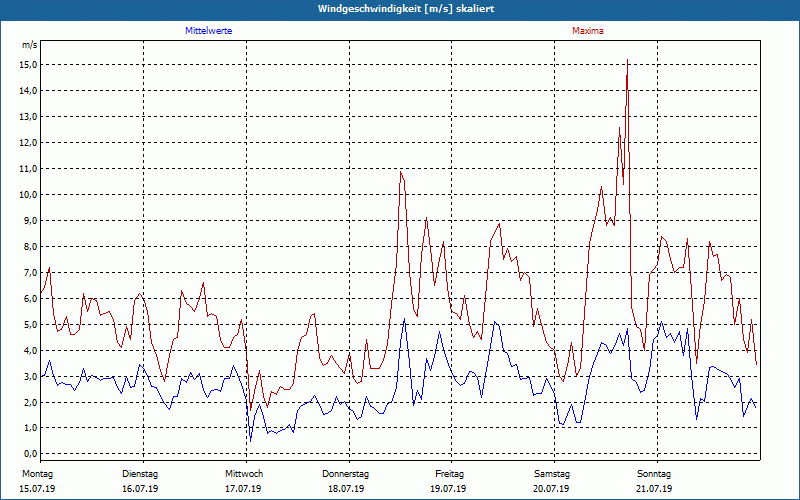The height and width of the screenshot is (500, 800).
Task: Click the Samstag day label
Action: coord(552,474)
